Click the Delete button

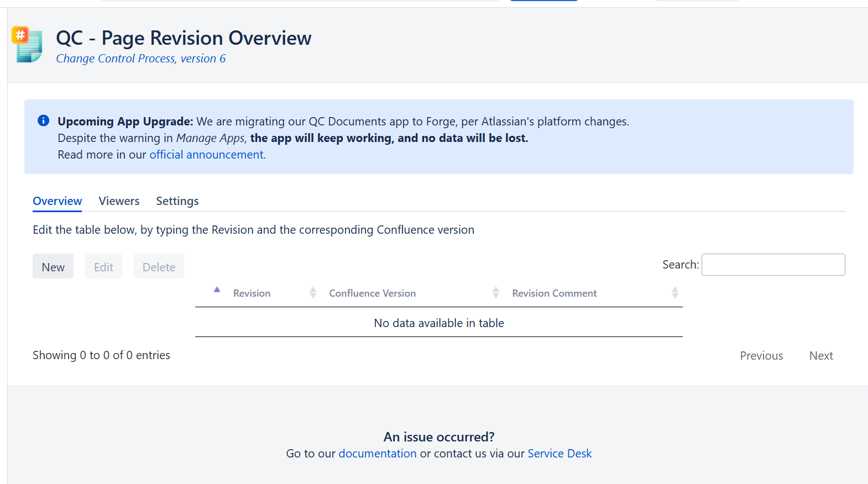(159, 266)
